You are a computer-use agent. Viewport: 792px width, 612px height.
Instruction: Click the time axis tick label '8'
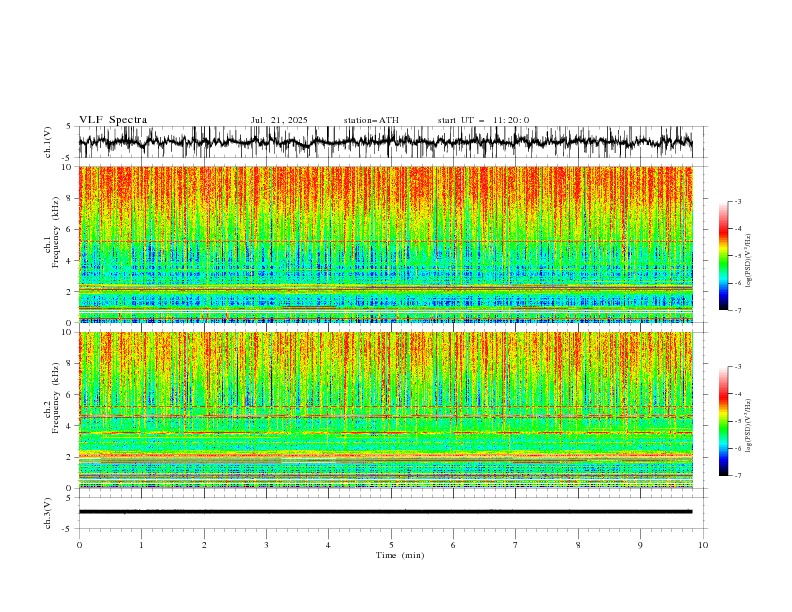coord(578,545)
